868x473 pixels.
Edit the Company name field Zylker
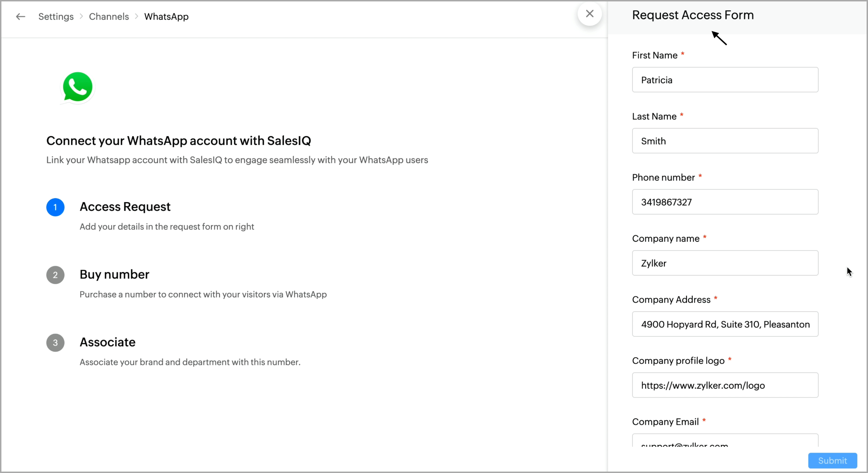click(x=725, y=263)
